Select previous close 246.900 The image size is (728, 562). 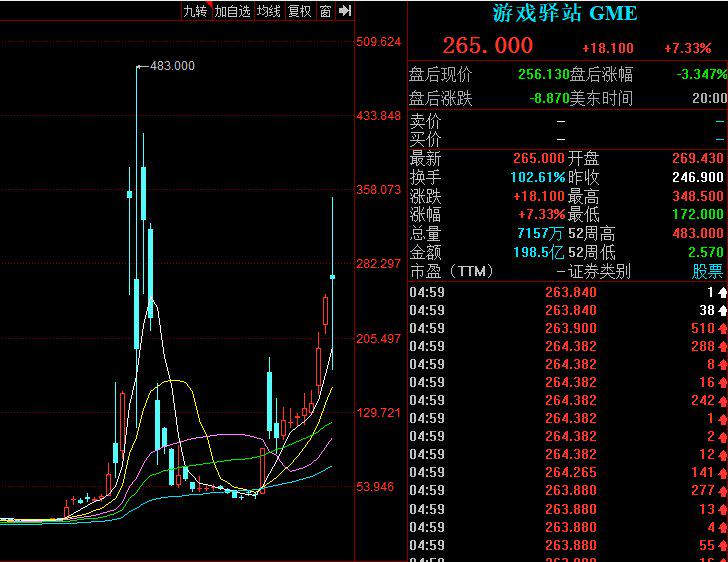[x=698, y=177]
